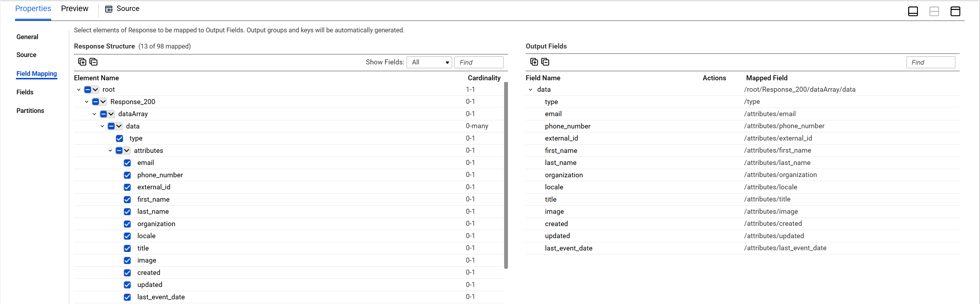Image resolution: width=980 pixels, height=304 pixels.
Task: Switch to the Preview tab
Action: click(x=74, y=9)
